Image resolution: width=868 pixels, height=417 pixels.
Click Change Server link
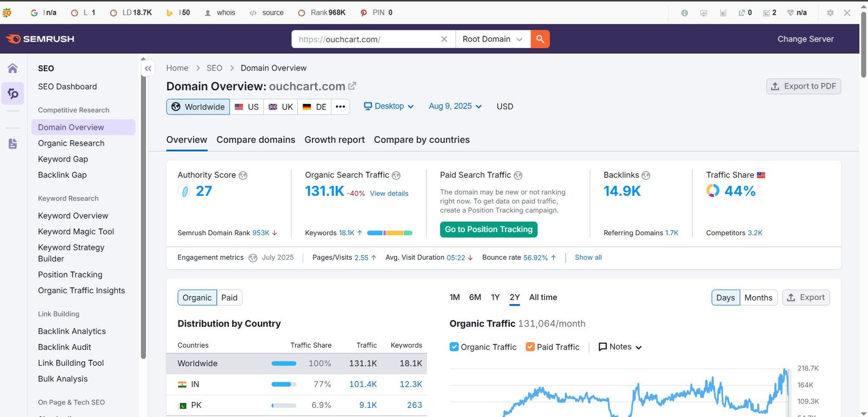pos(806,39)
